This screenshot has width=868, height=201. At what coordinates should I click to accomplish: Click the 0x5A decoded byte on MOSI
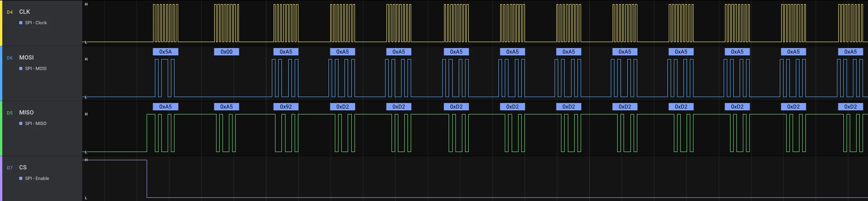(165, 52)
